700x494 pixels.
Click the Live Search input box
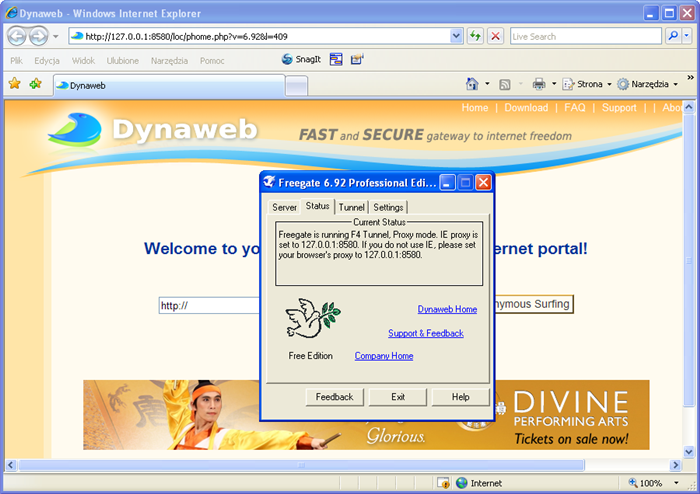[585, 36]
